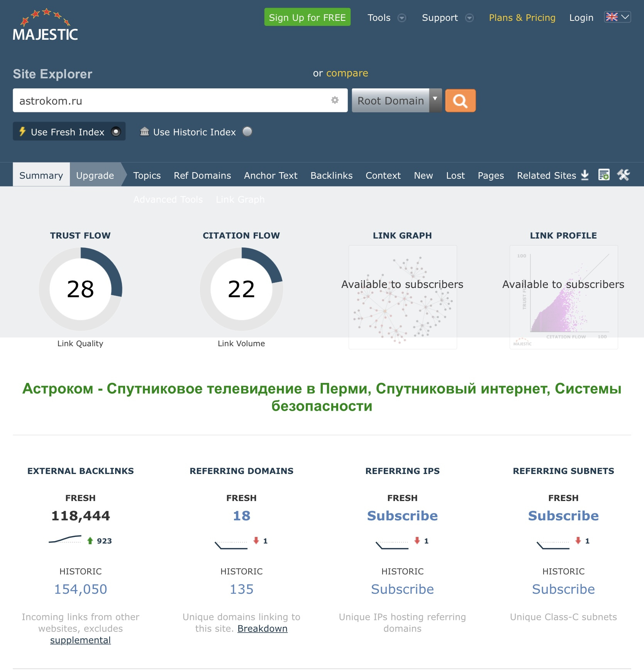644x672 pixels.
Task: Click Historic Referring IPs Subscribe link
Action: [402, 589]
